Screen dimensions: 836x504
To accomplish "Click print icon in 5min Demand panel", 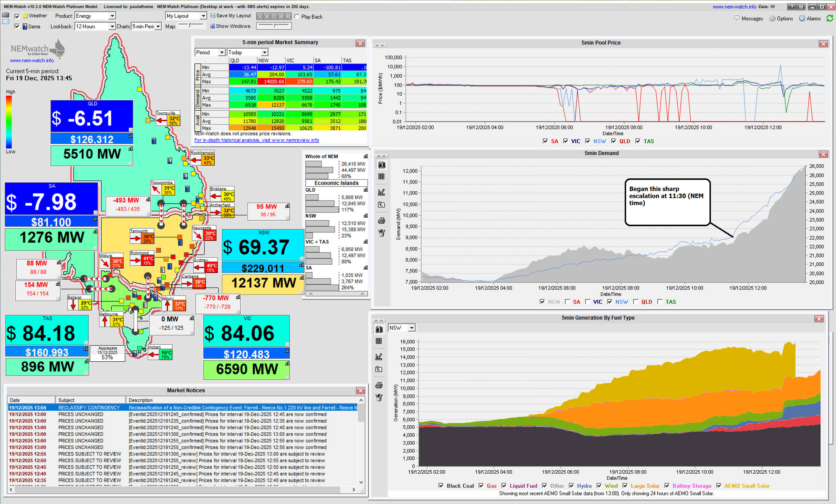I will point(381,221).
